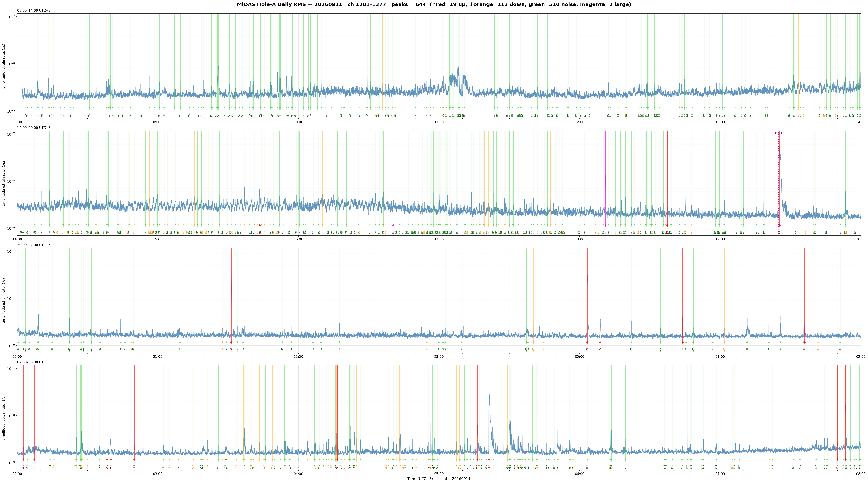Select the green peak number label "474"

660,350
